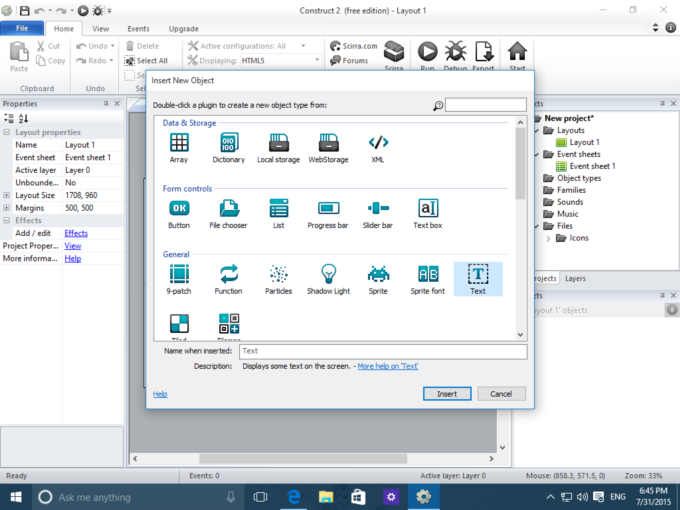Image resolution: width=680 pixels, height=510 pixels.
Task: Switch to the Home ribbon tab
Action: pyautogui.click(x=64, y=29)
